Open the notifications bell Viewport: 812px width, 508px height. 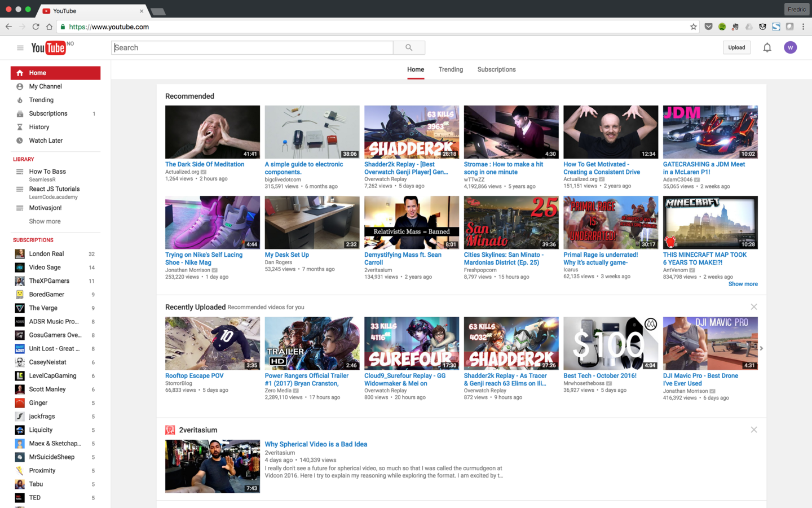pos(767,48)
